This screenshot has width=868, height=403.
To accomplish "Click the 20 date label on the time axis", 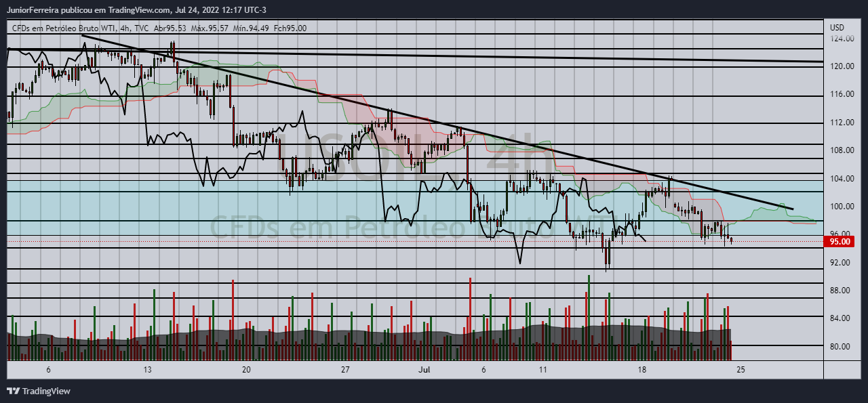I will 246,370.
